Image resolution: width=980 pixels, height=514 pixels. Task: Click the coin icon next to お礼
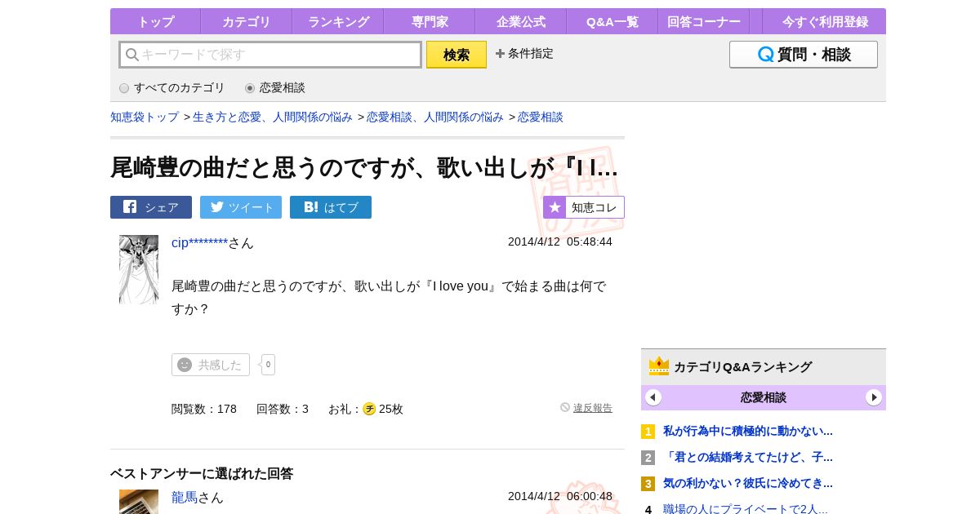point(369,409)
